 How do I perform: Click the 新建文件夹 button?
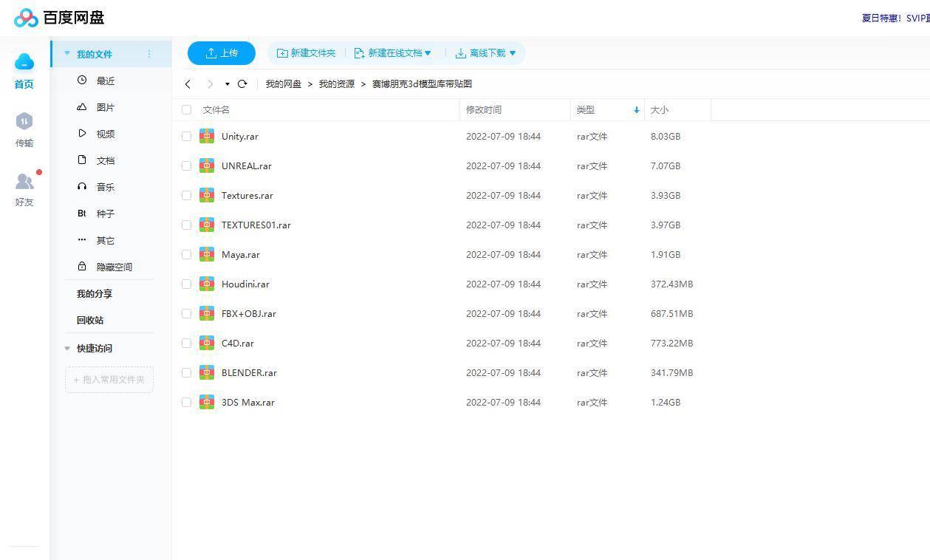click(306, 53)
